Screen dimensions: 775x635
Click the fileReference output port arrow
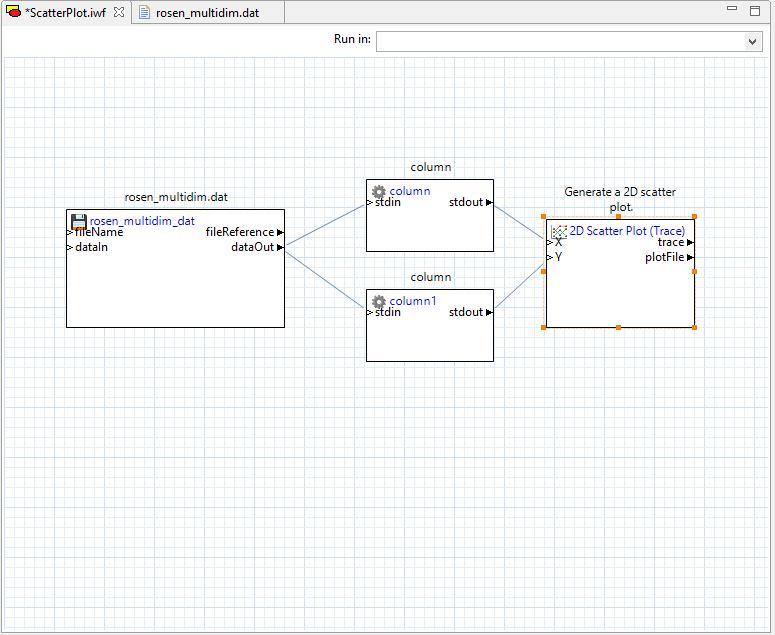pos(281,232)
